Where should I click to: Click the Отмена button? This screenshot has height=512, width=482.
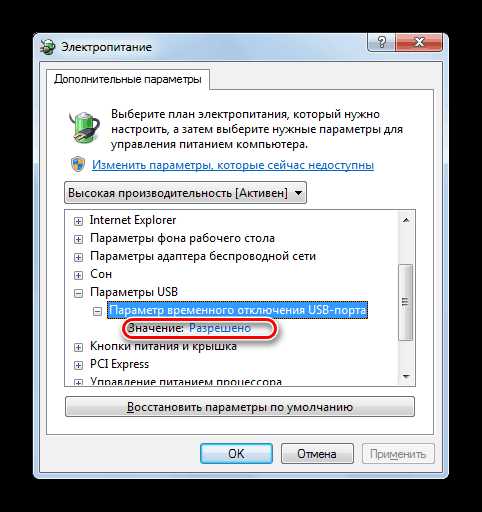(317, 454)
